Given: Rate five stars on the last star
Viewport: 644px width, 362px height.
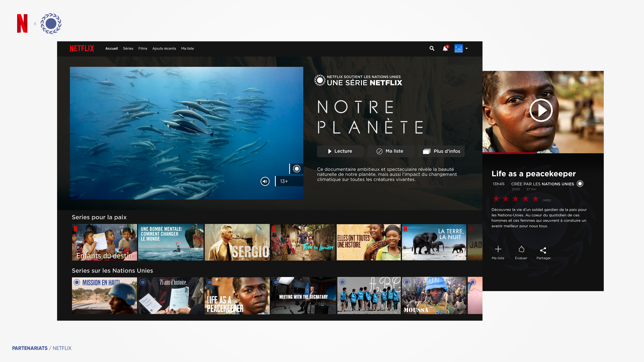Looking at the screenshot, I should pos(536,199).
